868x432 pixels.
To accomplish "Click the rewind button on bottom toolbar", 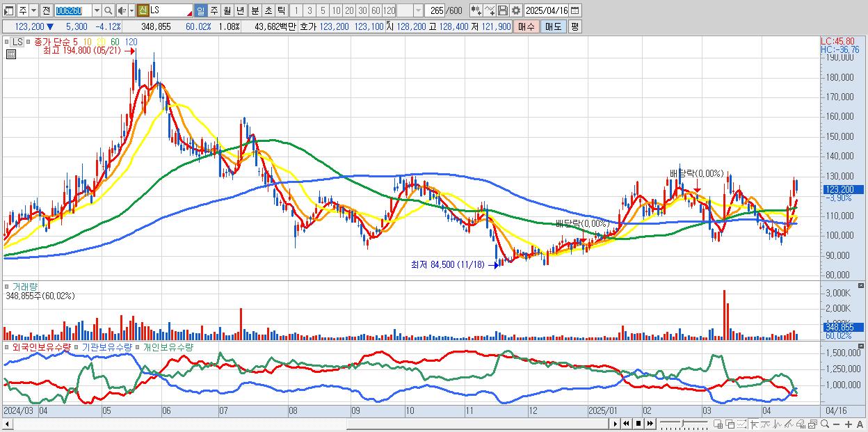I will coord(626,424).
